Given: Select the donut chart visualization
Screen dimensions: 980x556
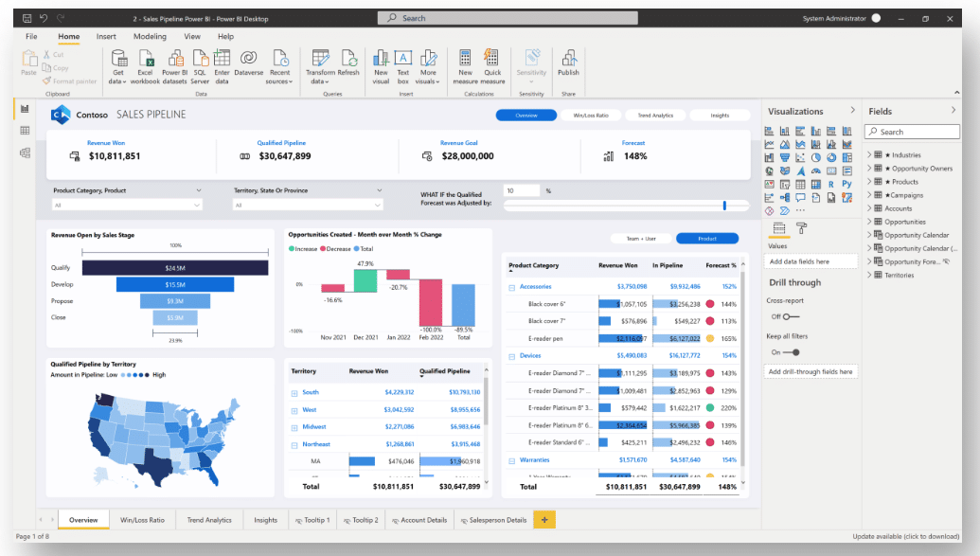Looking at the screenshot, I should pyautogui.click(x=831, y=157).
